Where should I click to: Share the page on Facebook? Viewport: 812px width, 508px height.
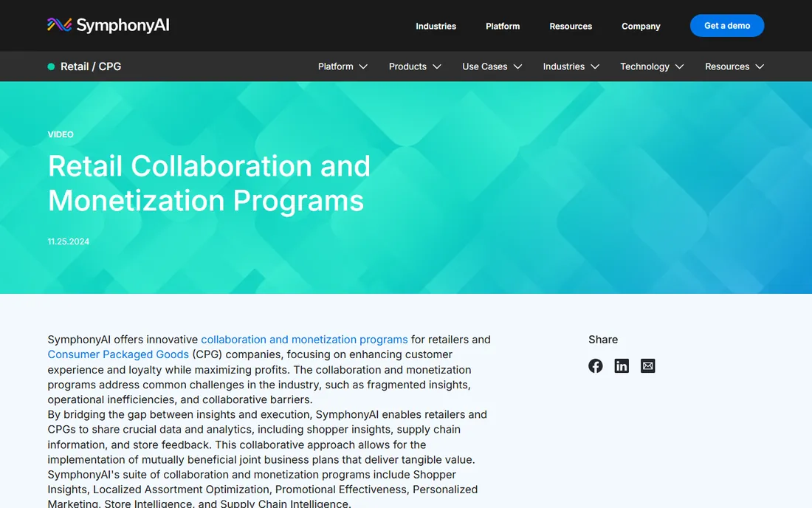click(x=596, y=366)
